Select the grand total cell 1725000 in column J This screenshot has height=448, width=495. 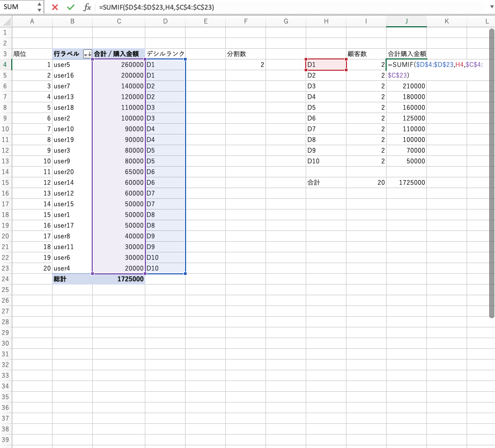click(x=407, y=182)
